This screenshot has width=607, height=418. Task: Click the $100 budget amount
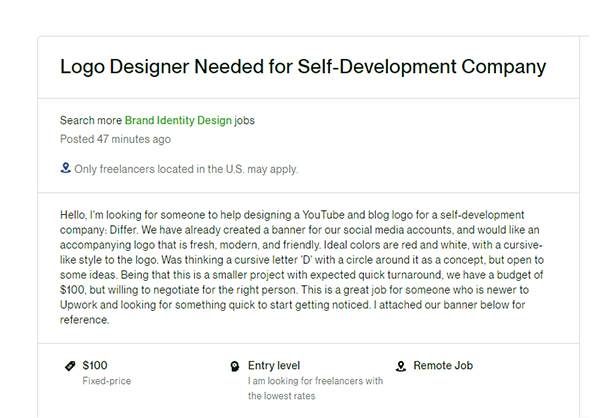(x=95, y=365)
